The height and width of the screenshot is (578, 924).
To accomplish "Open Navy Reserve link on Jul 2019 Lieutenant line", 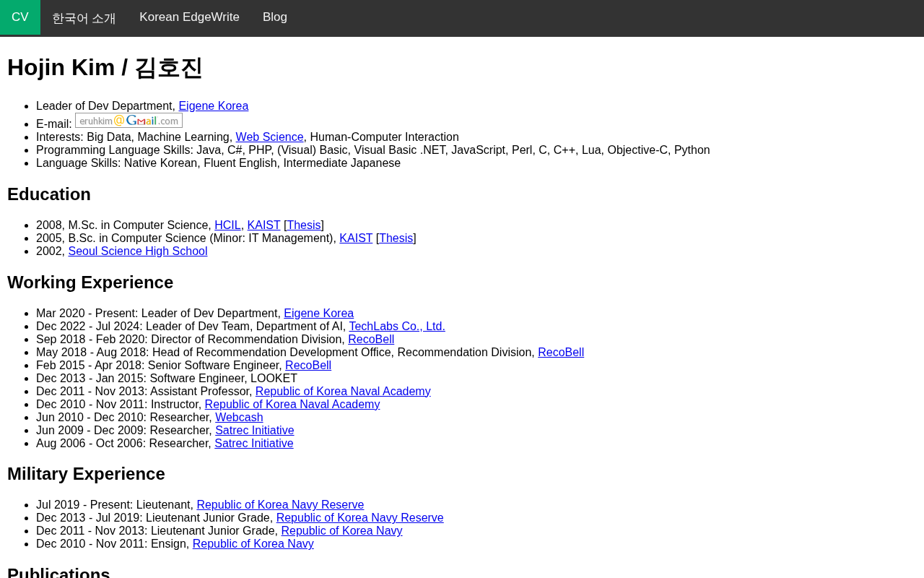I will (x=280, y=505).
